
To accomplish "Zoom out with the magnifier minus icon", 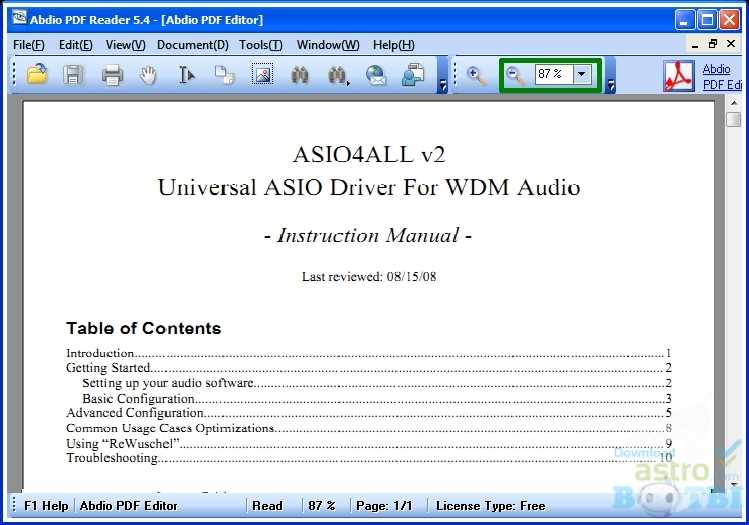I will pos(514,75).
